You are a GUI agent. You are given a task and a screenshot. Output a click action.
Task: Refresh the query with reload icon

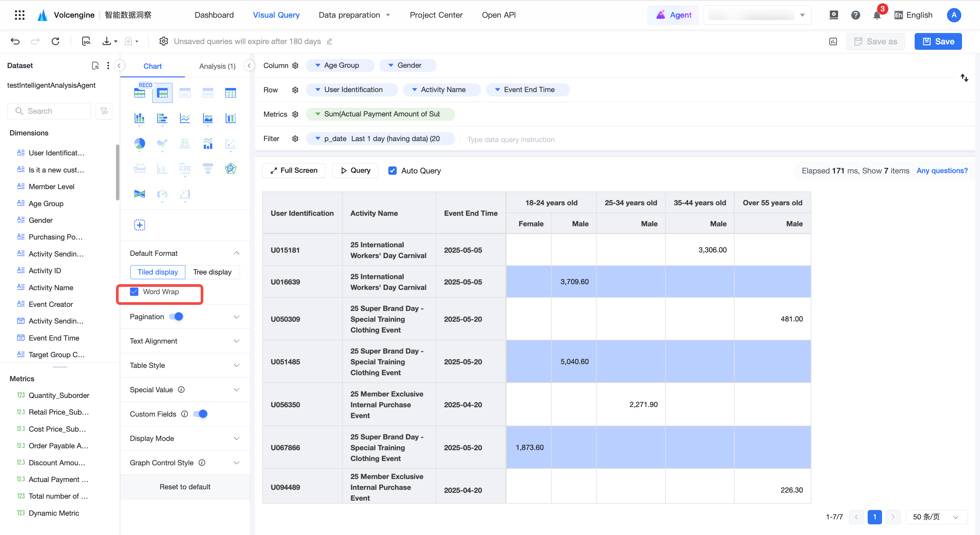click(56, 41)
